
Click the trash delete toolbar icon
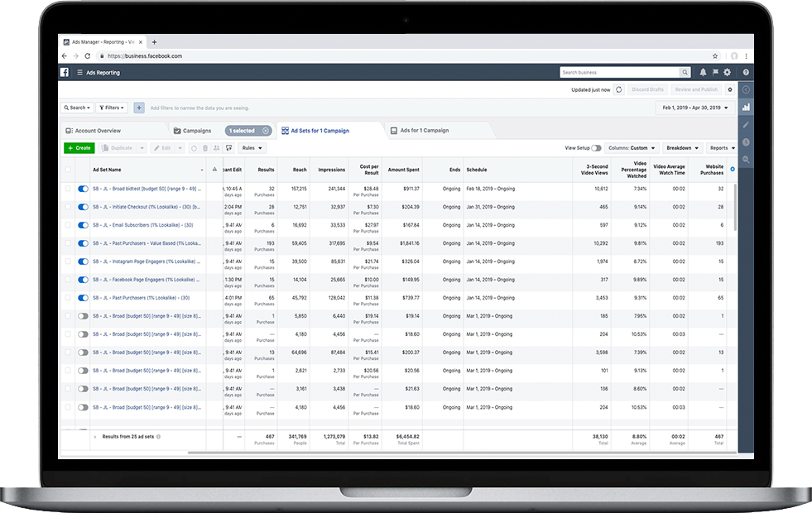(205, 148)
